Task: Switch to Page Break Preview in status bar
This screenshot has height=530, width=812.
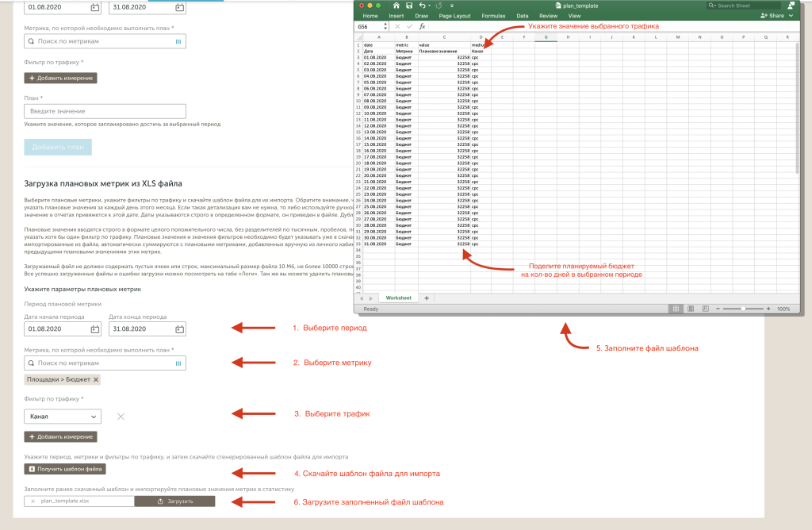Action: 703,309
